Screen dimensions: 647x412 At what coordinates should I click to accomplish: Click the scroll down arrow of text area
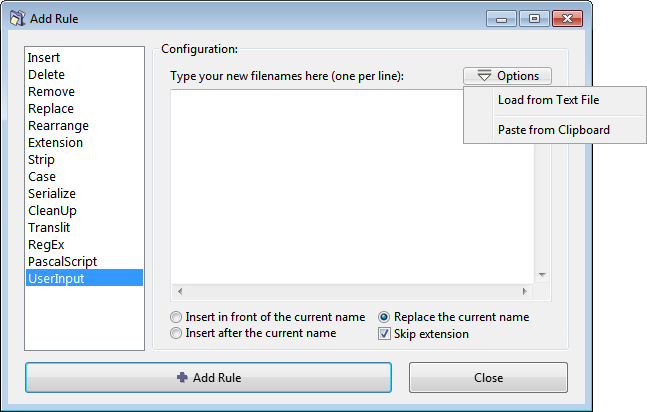click(x=542, y=275)
